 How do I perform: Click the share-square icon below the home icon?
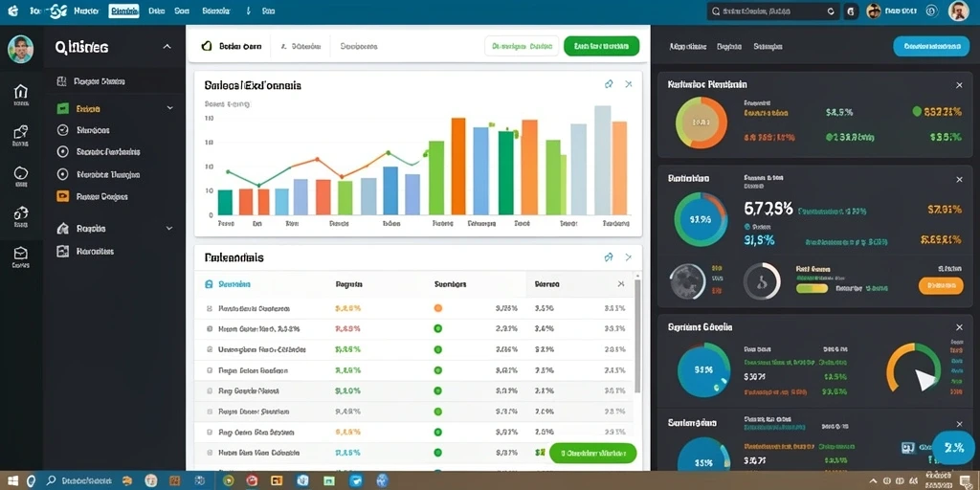[x=21, y=132]
